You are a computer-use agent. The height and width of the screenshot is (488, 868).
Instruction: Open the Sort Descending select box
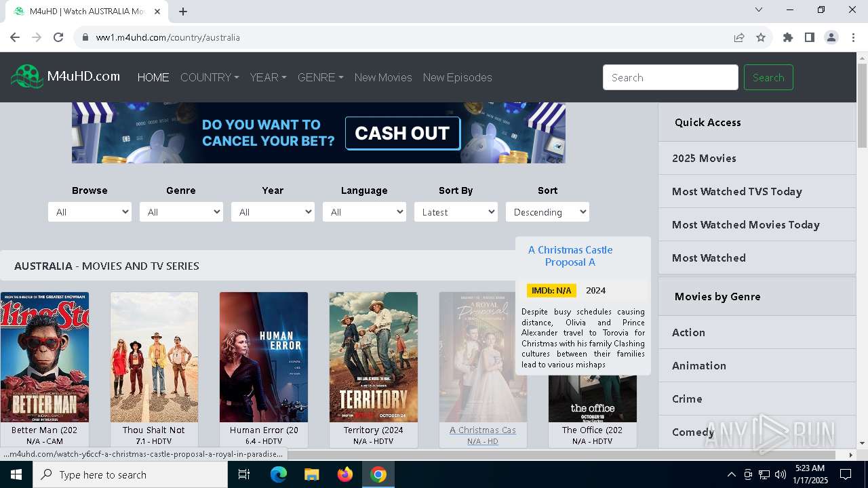(547, 212)
